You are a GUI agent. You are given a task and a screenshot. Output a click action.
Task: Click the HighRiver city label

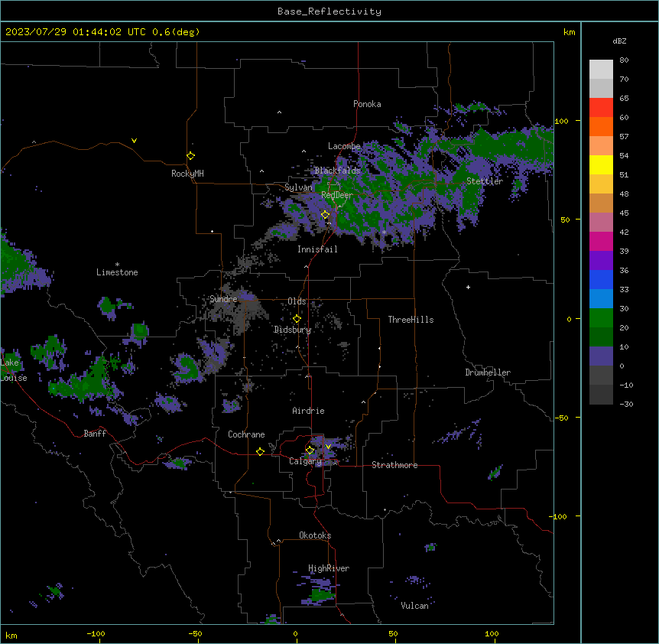tap(329, 568)
